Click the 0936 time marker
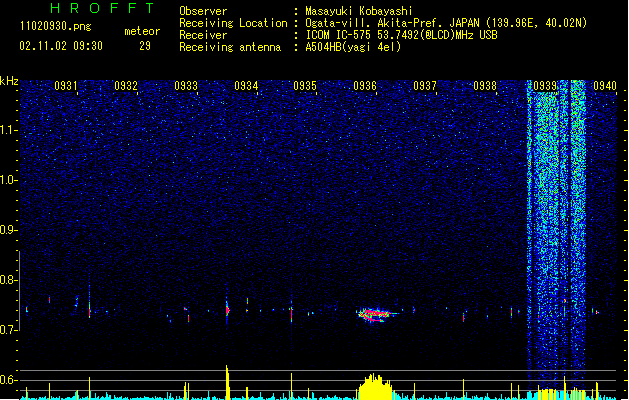 coord(365,86)
